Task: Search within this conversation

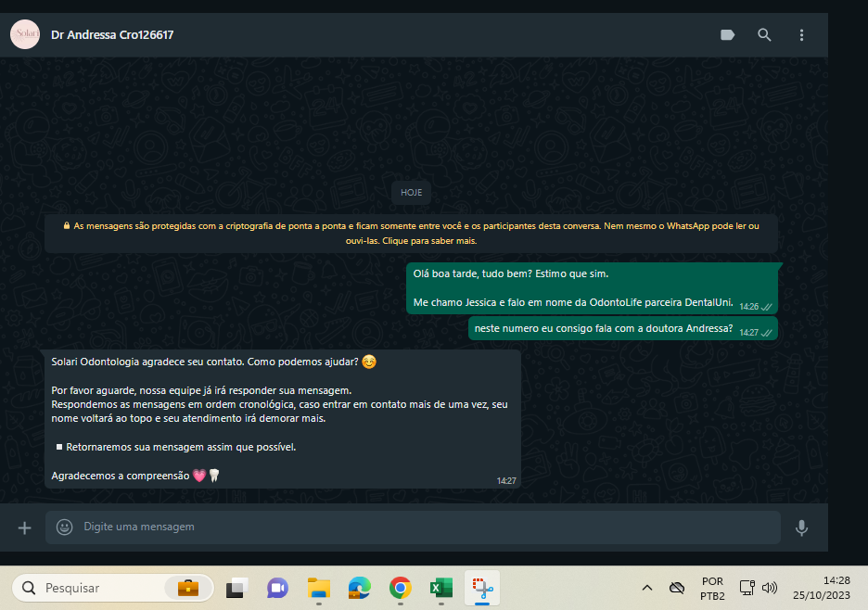Action: (764, 35)
